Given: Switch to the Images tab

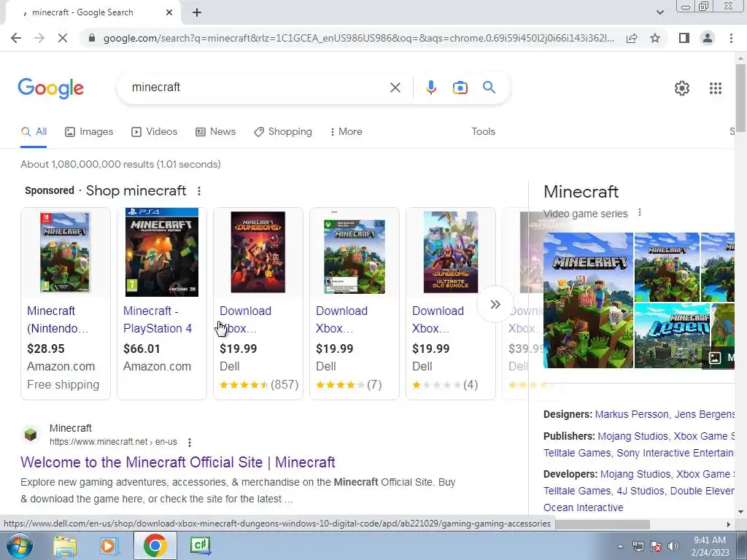Looking at the screenshot, I should [89, 131].
